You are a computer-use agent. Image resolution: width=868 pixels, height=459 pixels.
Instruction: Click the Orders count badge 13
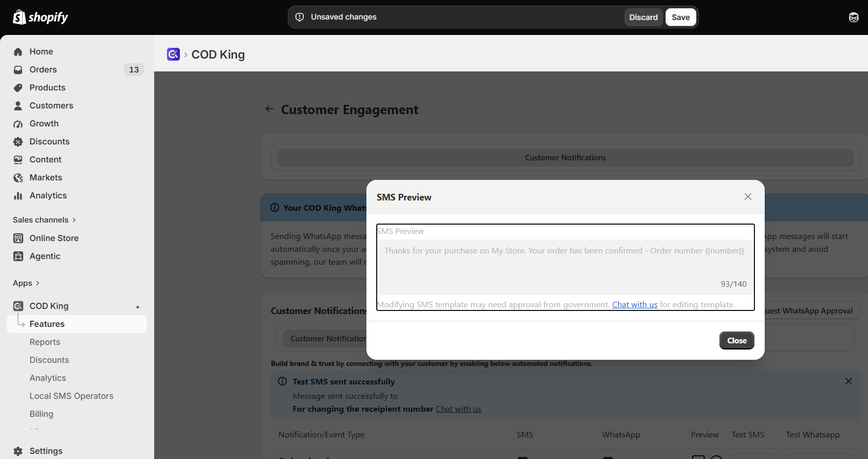tap(134, 69)
